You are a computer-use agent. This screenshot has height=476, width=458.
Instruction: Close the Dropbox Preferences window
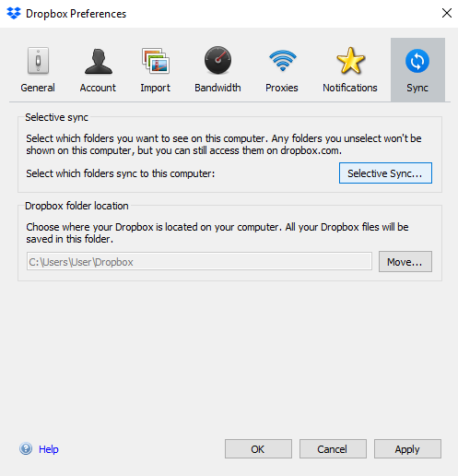447,13
